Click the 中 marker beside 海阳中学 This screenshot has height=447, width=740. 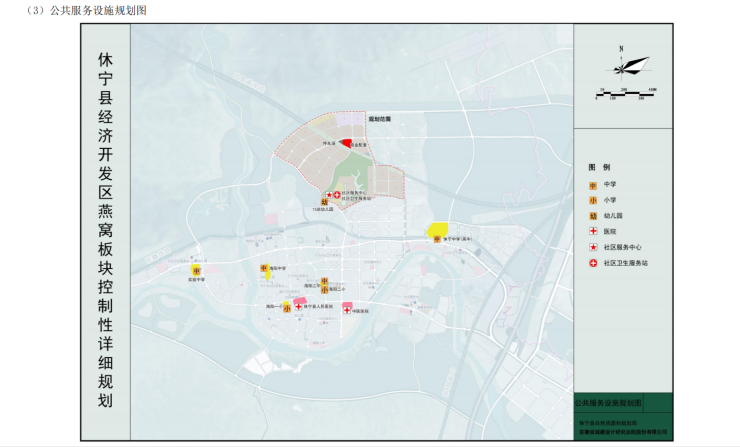point(264,269)
